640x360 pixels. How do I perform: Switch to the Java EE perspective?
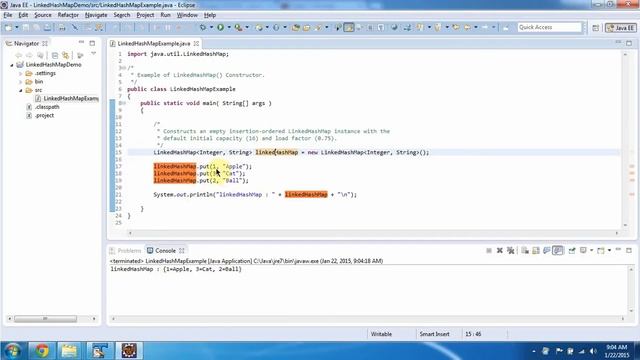click(x=621, y=28)
